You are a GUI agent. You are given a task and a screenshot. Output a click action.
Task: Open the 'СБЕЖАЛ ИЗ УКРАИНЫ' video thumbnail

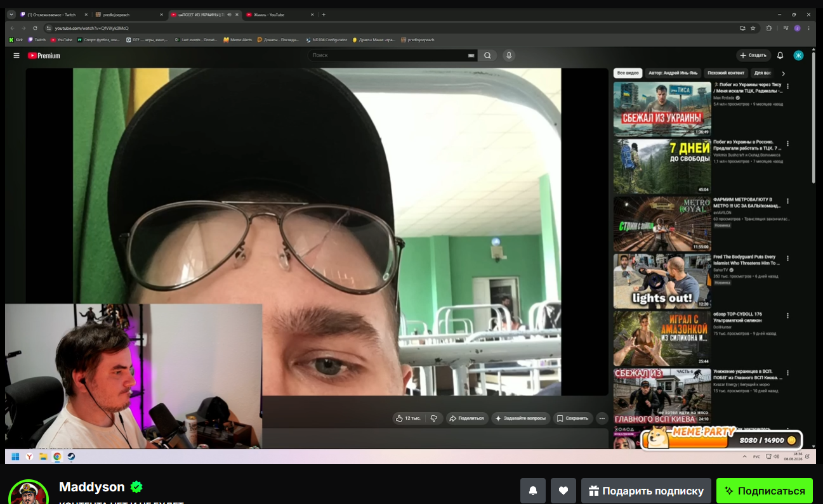[x=662, y=109]
